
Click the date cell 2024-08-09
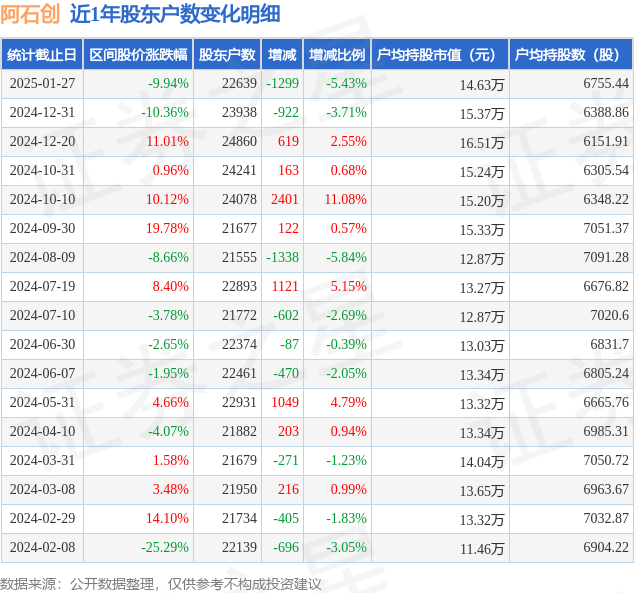(42, 257)
